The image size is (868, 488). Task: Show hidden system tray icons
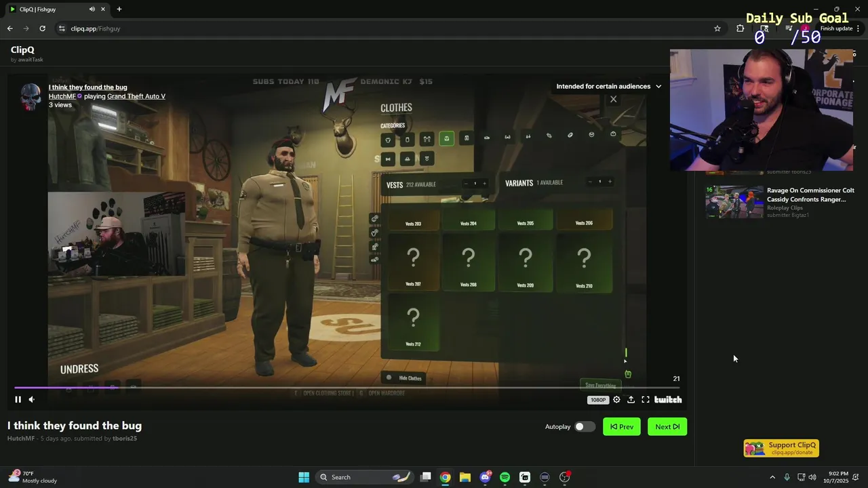pos(772,477)
